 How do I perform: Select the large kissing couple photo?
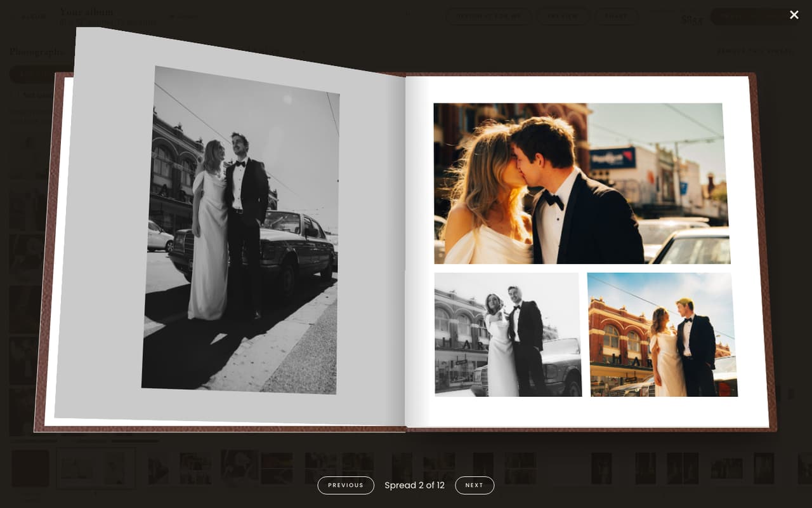coord(582,184)
